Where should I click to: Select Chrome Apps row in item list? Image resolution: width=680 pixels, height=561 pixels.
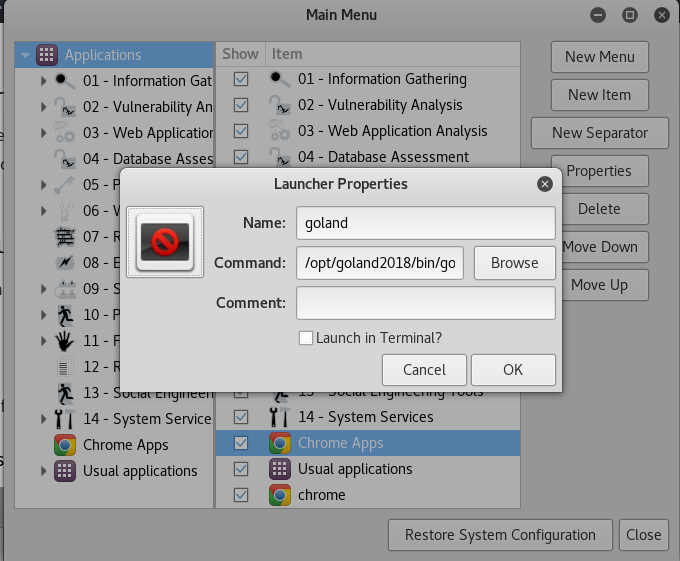click(368, 443)
